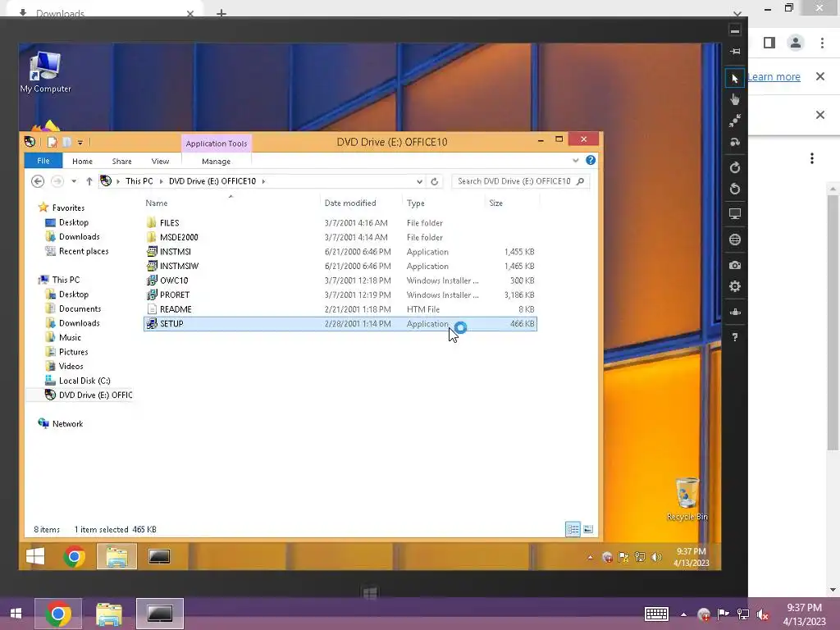Click host Chrome taskbar icon
The height and width of the screenshot is (630, 840).
(x=58, y=614)
